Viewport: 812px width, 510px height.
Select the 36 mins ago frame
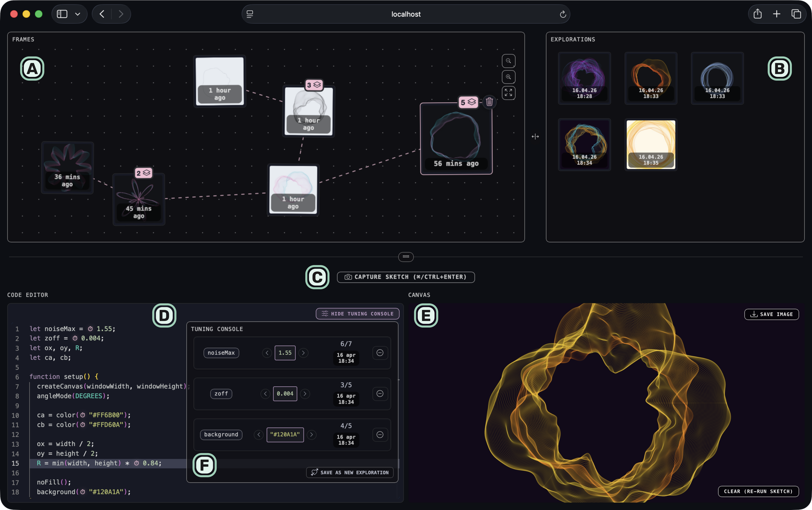67,168
